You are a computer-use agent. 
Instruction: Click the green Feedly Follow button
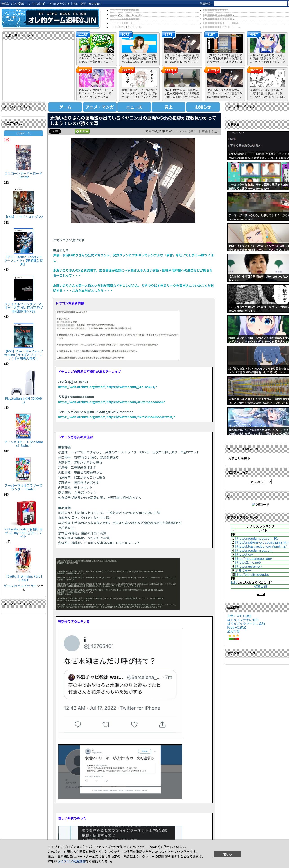[82, 131]
